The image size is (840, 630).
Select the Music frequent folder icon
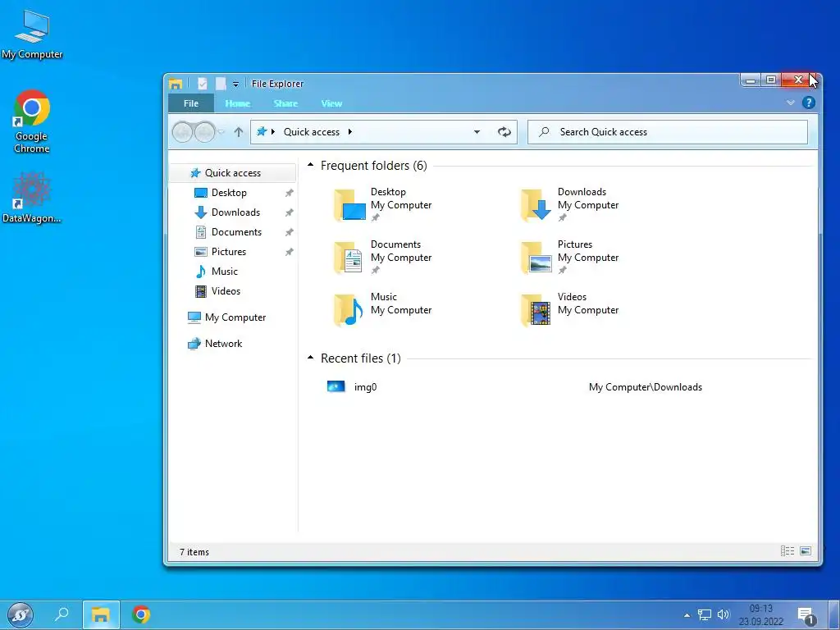349,309
